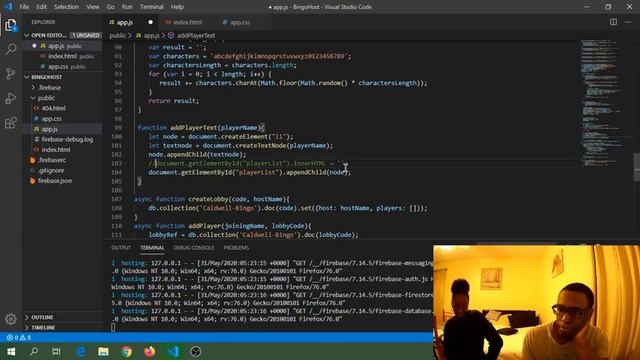Open Task View on the taskbar
Viewport: 640px width, 360px height.
[56, 351]
